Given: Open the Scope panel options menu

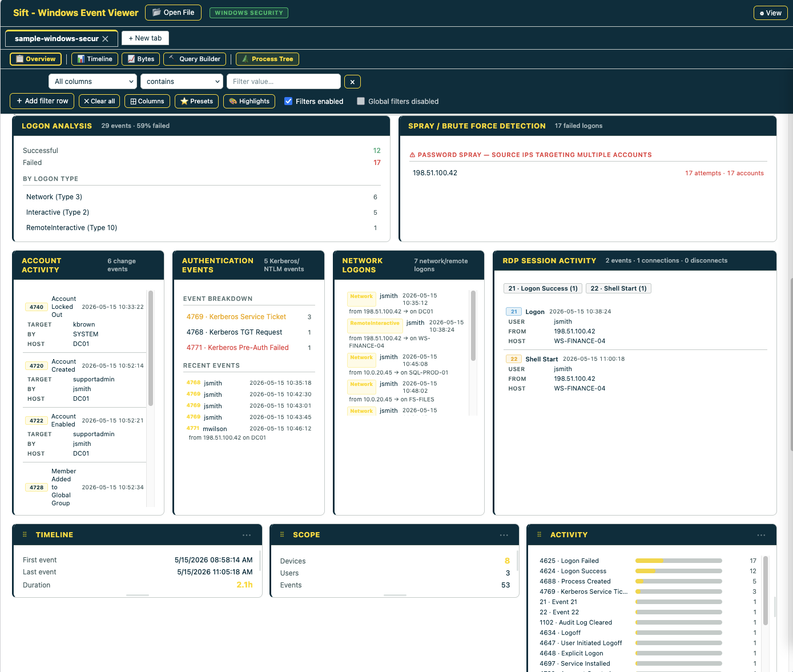Looking at the screenshot, I should pyautogui.click(x=504, y=535).
